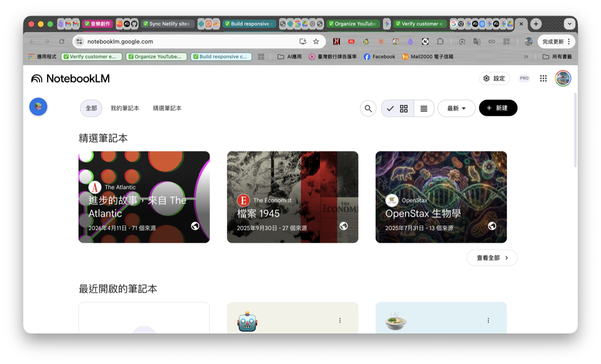The height and width of the screenshot is (364, 601).
Task: Close the active browser tab
Action: 521,24
